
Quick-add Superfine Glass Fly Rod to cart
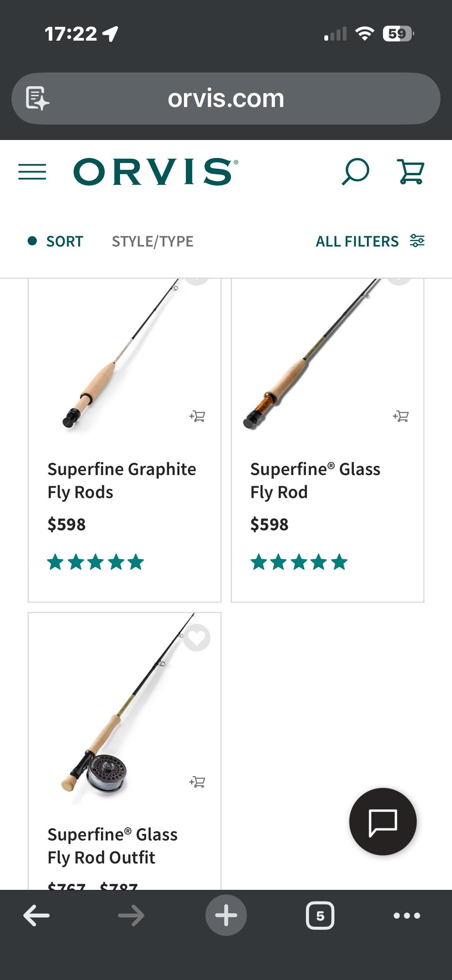401,416
